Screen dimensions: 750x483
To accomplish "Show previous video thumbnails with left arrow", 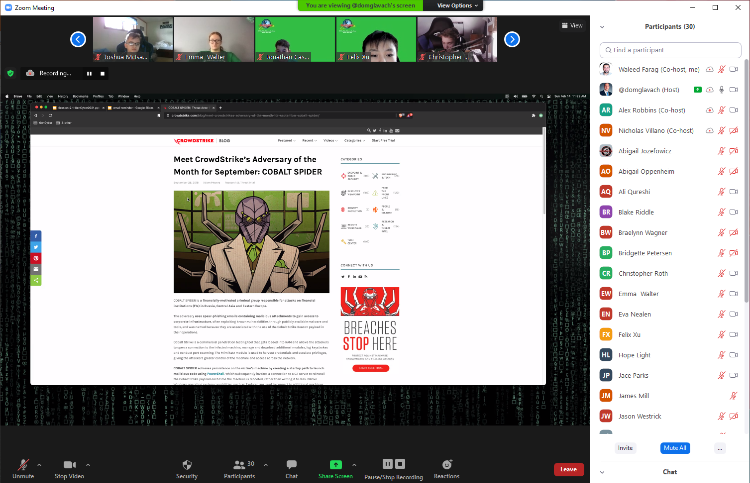I will tap(78, 39).
